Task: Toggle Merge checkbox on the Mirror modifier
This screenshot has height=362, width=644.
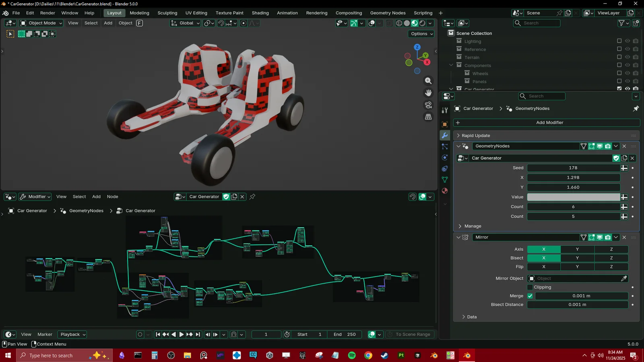Action: (x=530, y=296)
